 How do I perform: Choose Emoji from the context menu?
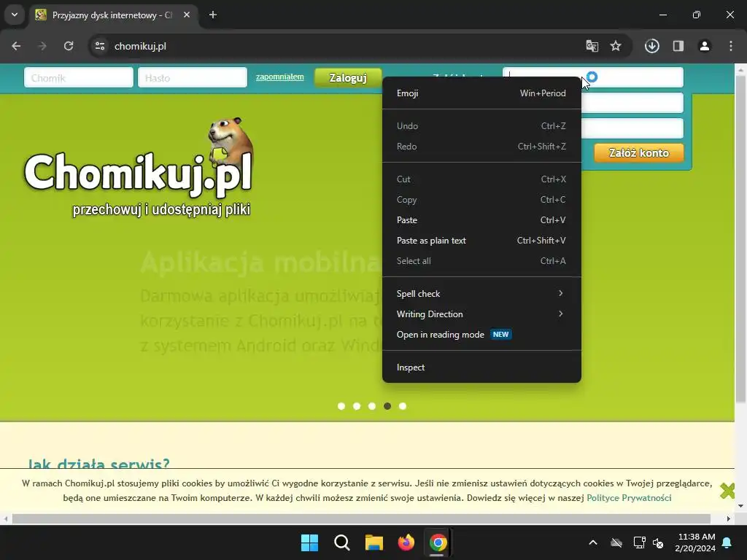point(481,93)
